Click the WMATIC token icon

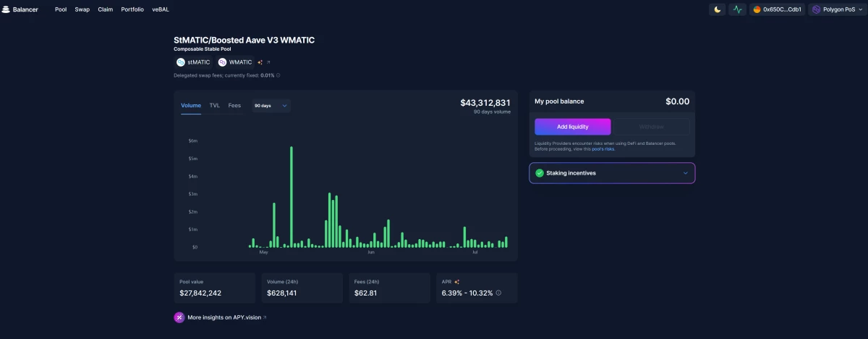(223, 62)
